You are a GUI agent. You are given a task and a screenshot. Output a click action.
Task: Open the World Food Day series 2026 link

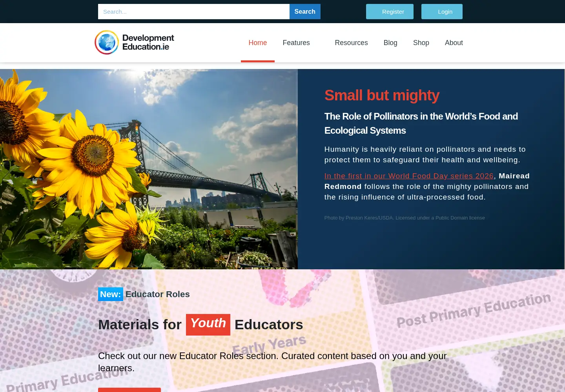[409, 176]
